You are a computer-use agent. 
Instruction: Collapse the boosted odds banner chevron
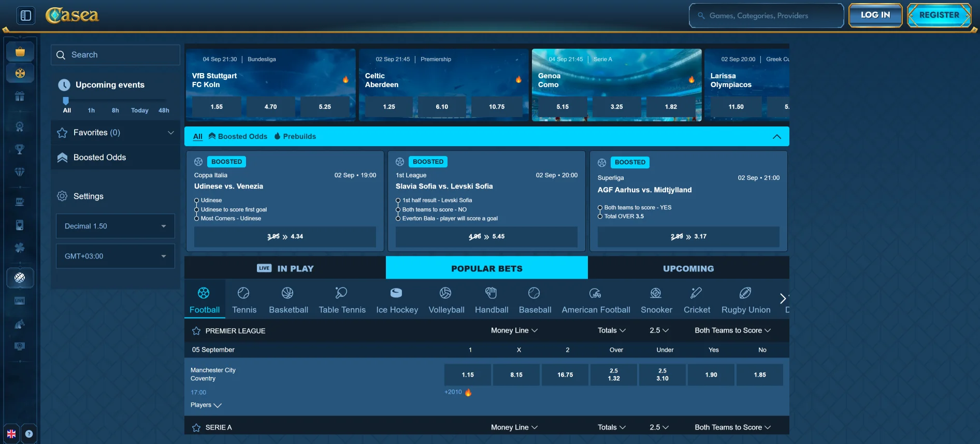[x=776, y=137]
